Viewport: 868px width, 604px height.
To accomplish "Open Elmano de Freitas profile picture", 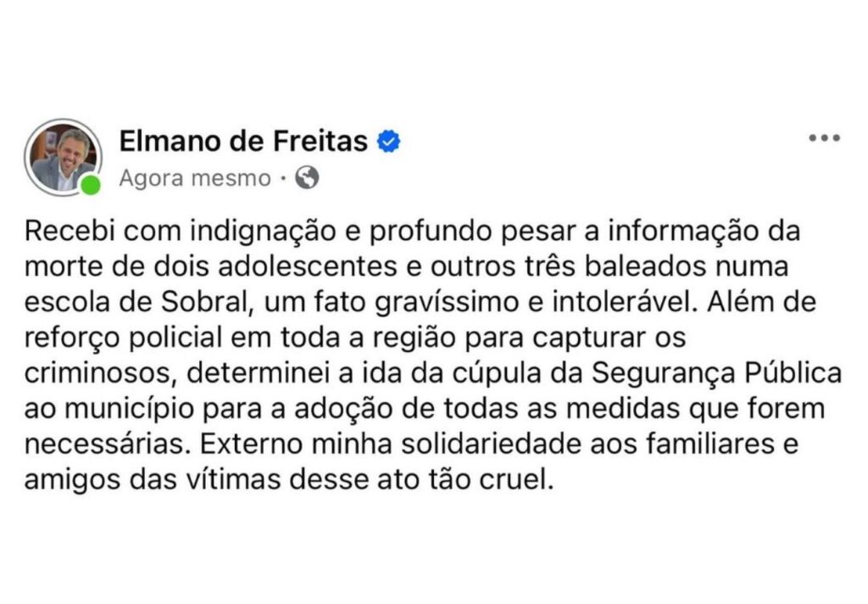I will 63,157.
